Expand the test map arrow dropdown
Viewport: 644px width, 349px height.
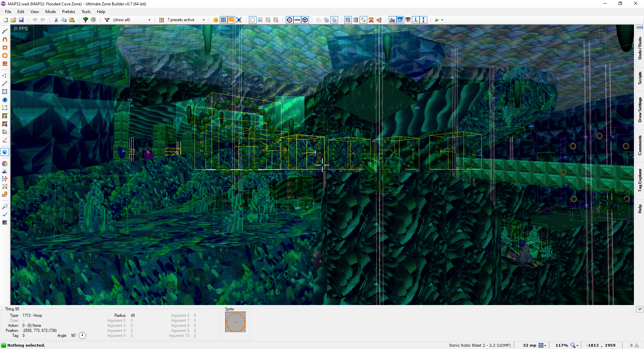(x=442, y=20)
